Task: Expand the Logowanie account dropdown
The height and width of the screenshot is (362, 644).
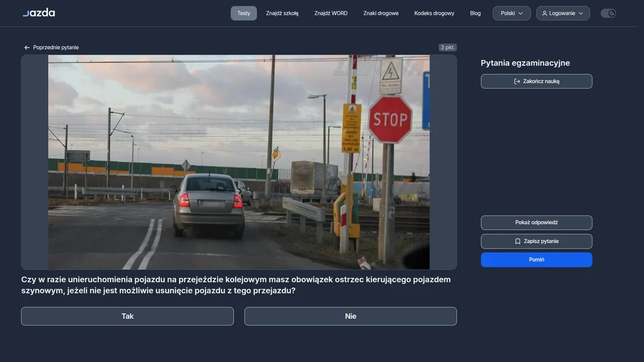Action: (563, 13)
